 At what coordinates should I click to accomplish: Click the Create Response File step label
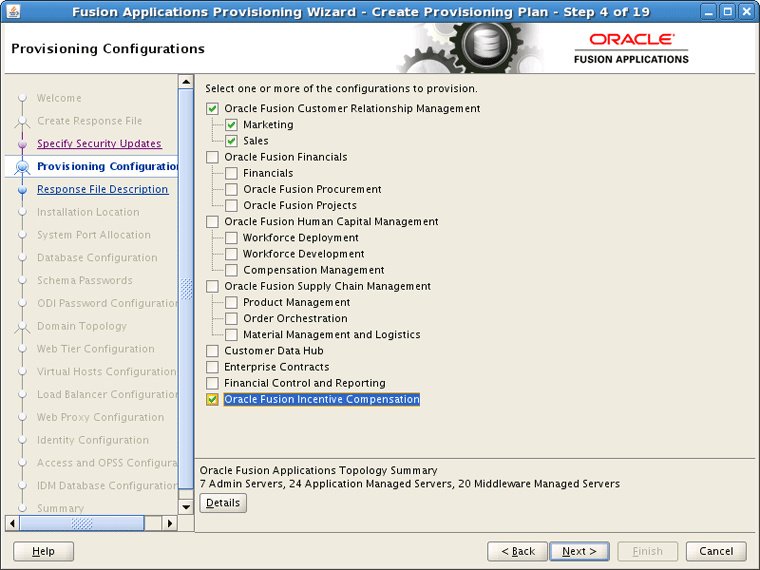(90, 121)
